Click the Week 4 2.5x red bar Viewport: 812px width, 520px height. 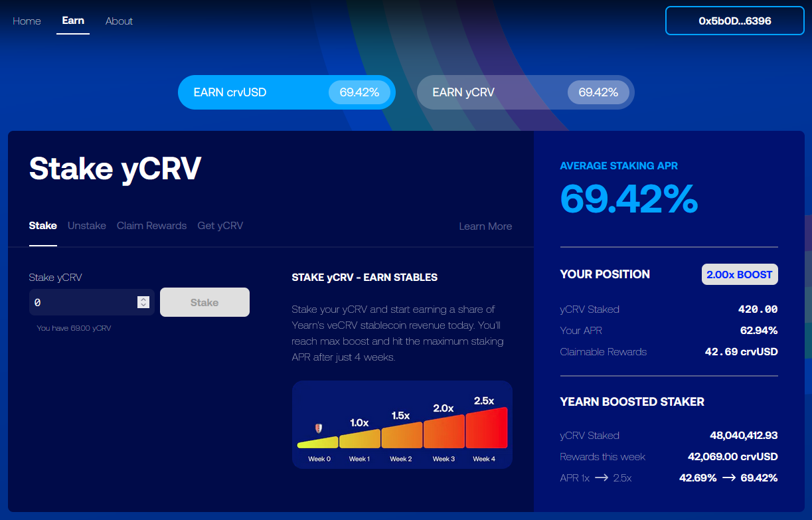[x=486, y=428]
